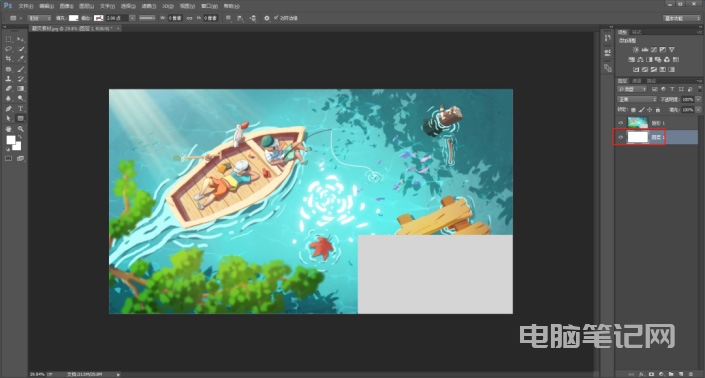Viewport: 705px width, 378px height.
Task: Click the link width and height icon
Action: 189,18
